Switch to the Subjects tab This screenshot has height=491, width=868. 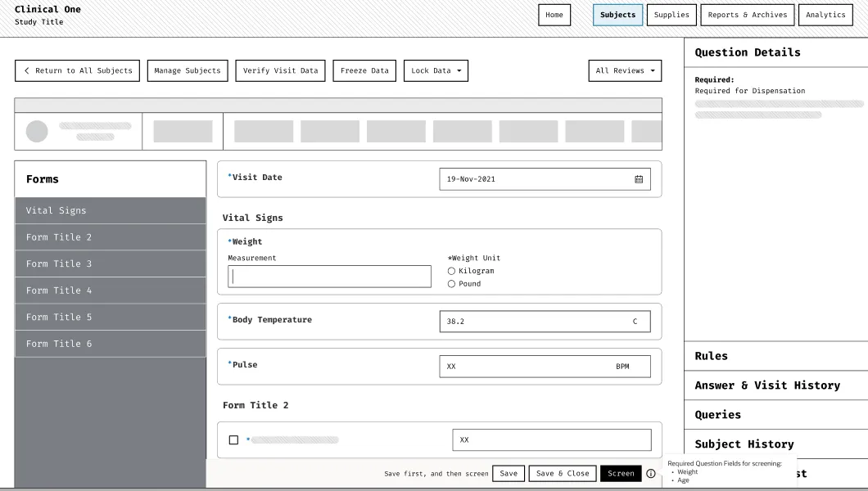coord(617,15)
